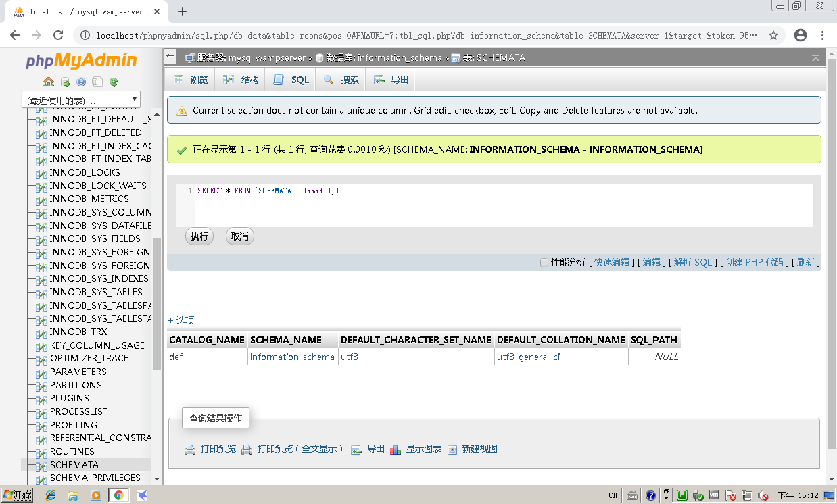This screenshot has width=837, height=504.
Task: Open the PROCESSLIST table in tree
Action: (78, 411)
